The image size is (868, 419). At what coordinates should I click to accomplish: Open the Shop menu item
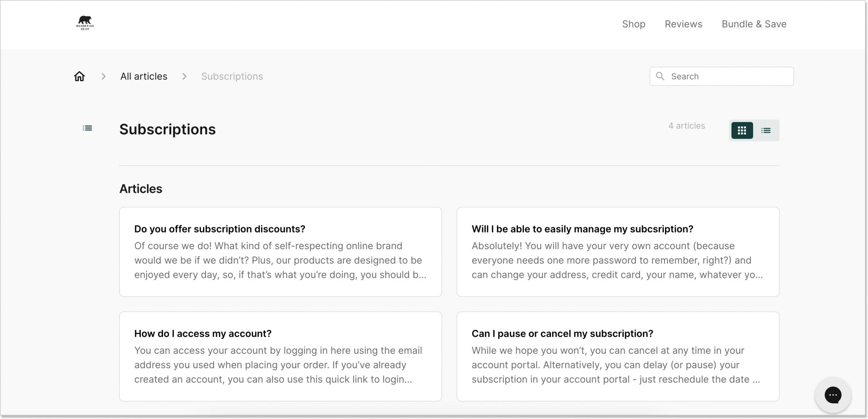[633, 24]
